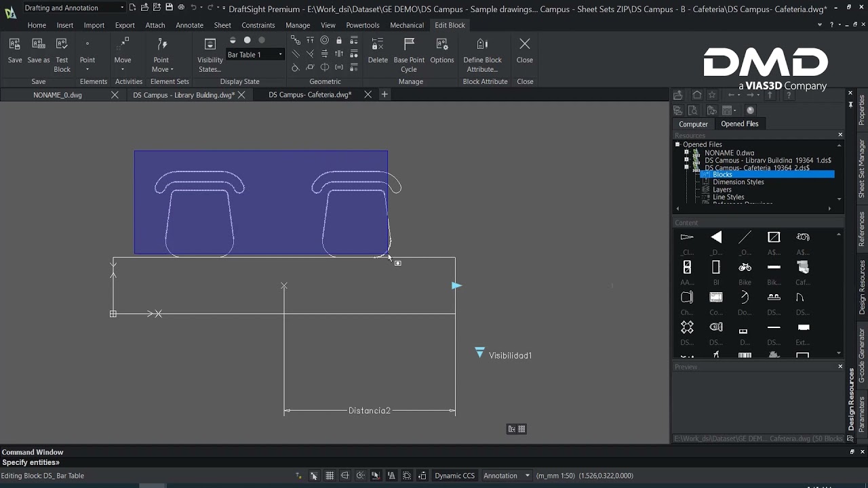Switch to the Computer tab in Design Resources
The image size is (868, 488).
693,124
